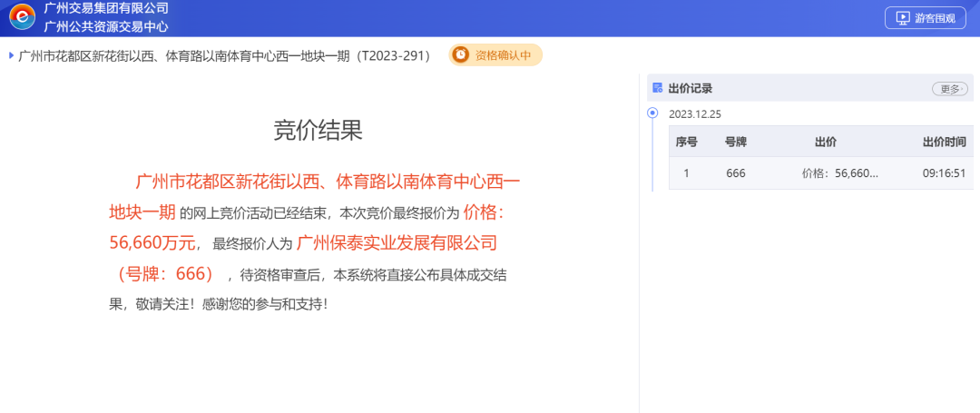Click truncated price 价格：56,660... cell
980x413 pixels.
tap(840, 173)
